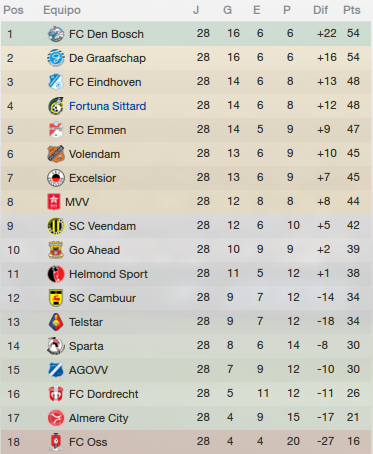Viewport: 373px width, 454px height.
Task: Sort by the Equipo column header
Action: click(62, 10)
